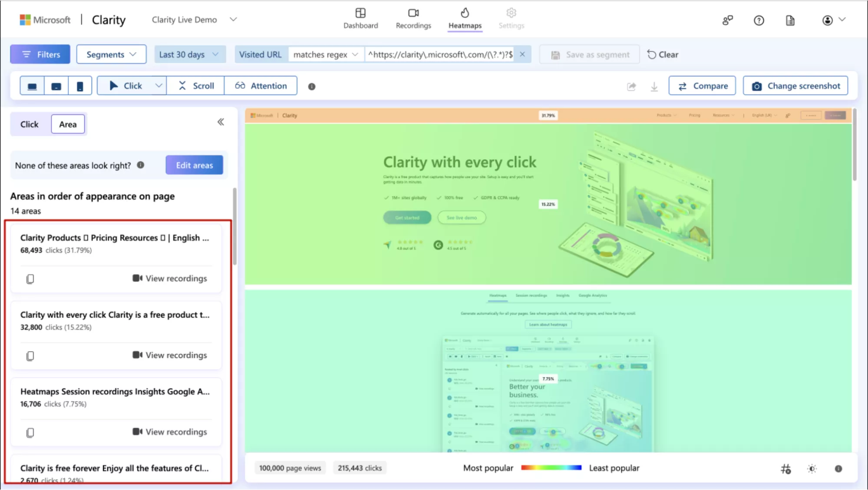
Task: Copy the first area's selector icon
Action: point(30,279)
